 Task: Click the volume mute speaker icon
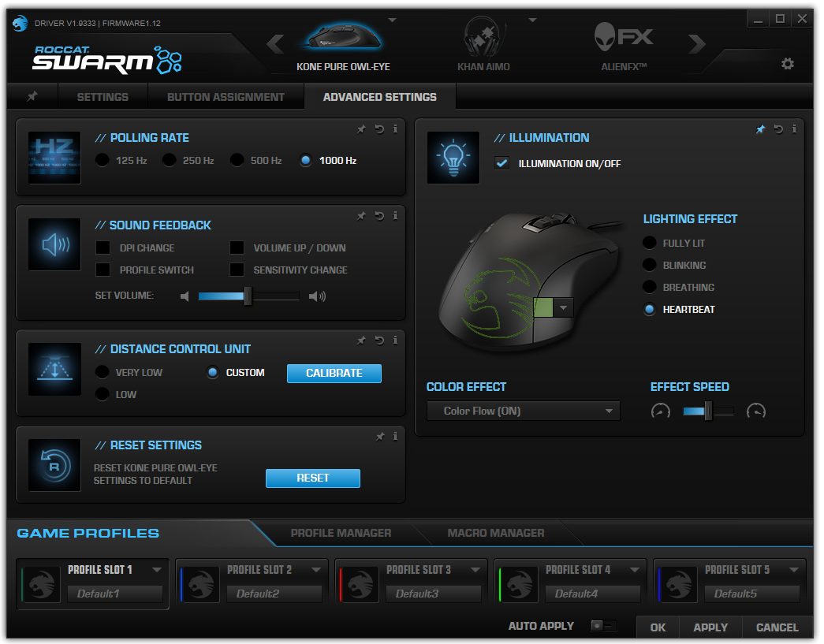tap(185, 296)
